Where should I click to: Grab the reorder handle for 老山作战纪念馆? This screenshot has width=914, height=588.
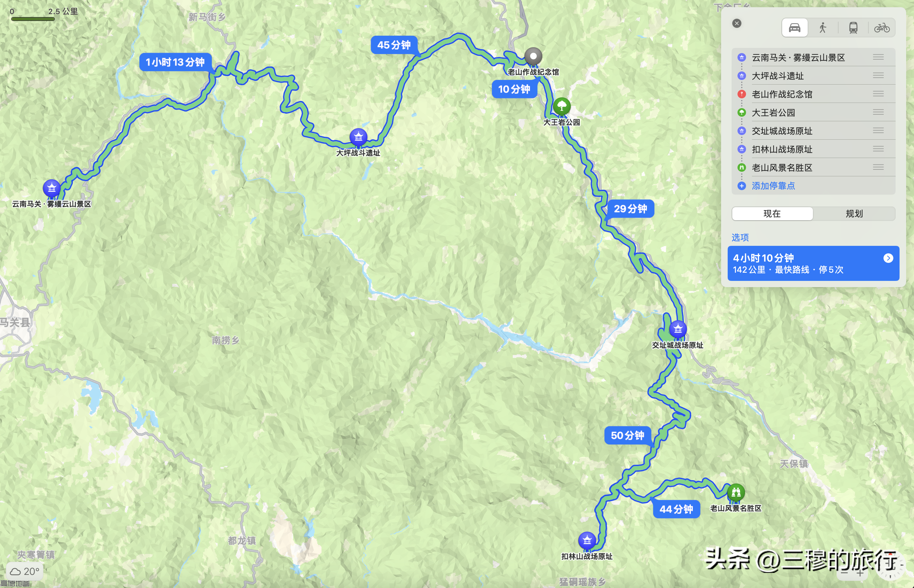click(x=878, y=94)
